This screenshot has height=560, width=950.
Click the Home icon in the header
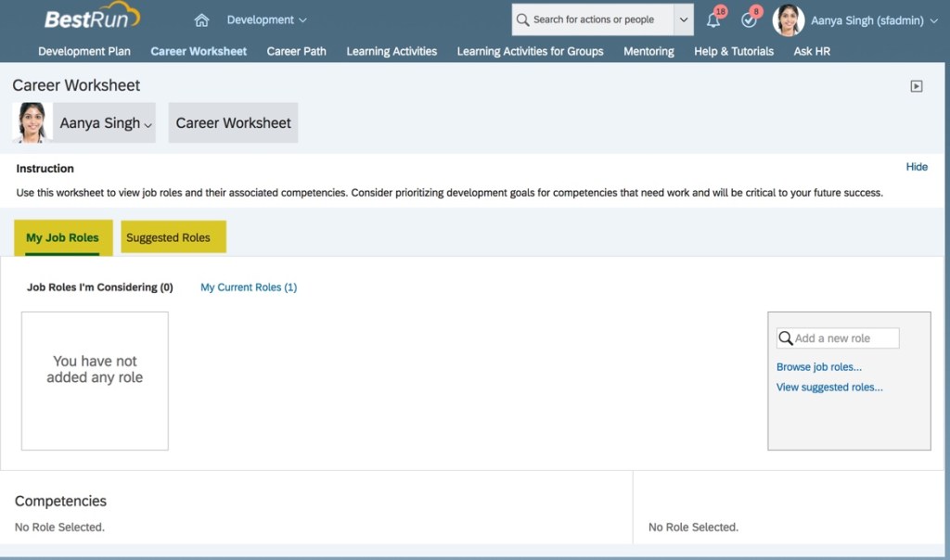click(x=201, y=20)
